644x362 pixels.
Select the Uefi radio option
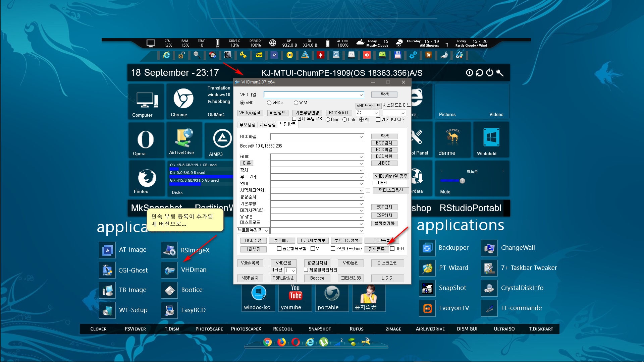[x=344, y=120]
